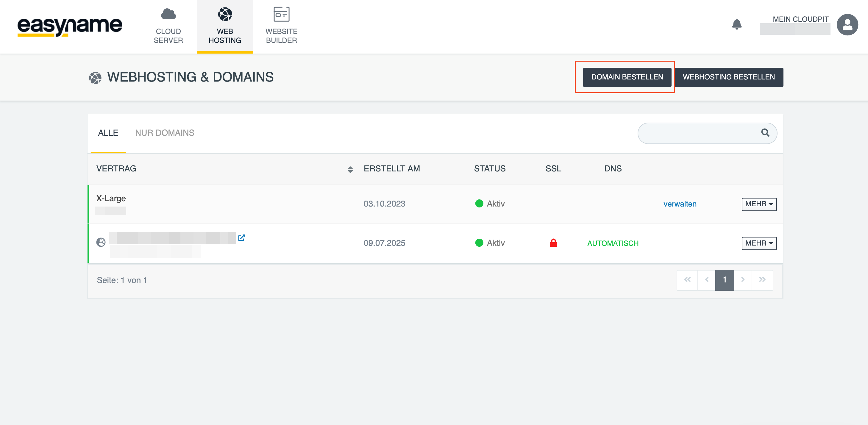Click the red SSL lock icon
Image resolution: width=868 pixels, height=425 pixels.
point(553,243)
